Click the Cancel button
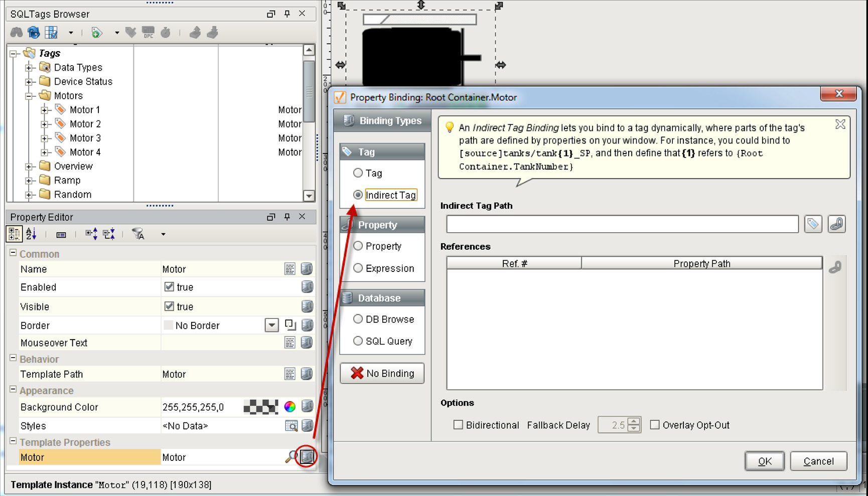868x496 pixels. click(818, 461)
